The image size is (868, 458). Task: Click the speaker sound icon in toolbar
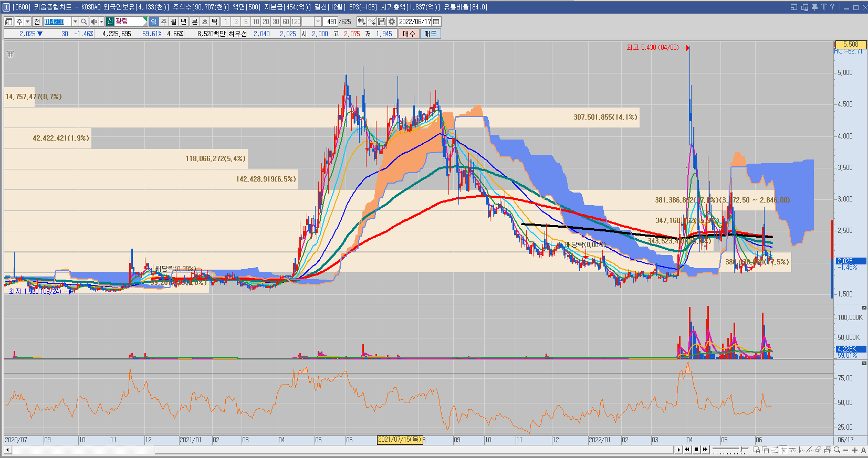(93, 22)
